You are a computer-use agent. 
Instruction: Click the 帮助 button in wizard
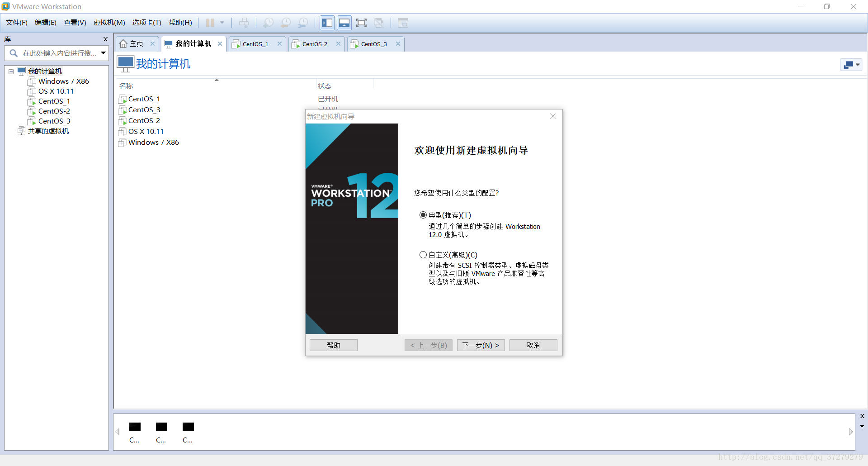(334, 345)
